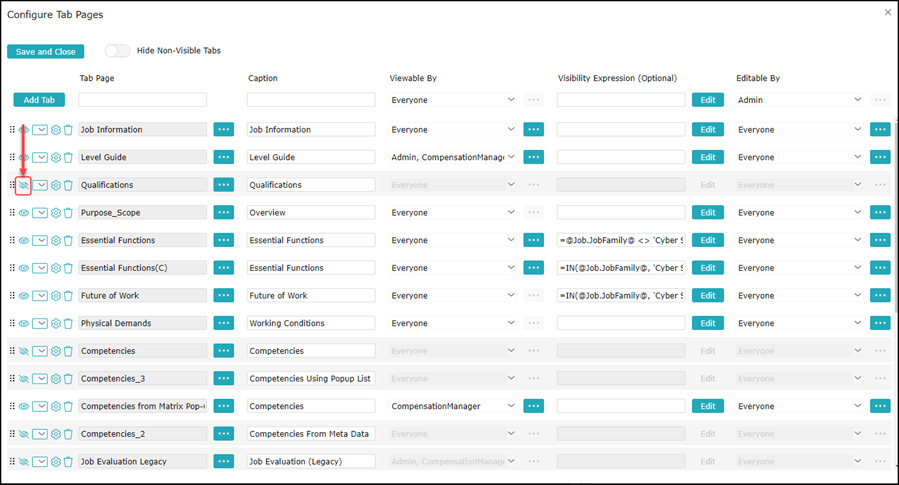Click the Save and Close button
Viewport: 899px width, 485px height.
(x=45, y=52)
